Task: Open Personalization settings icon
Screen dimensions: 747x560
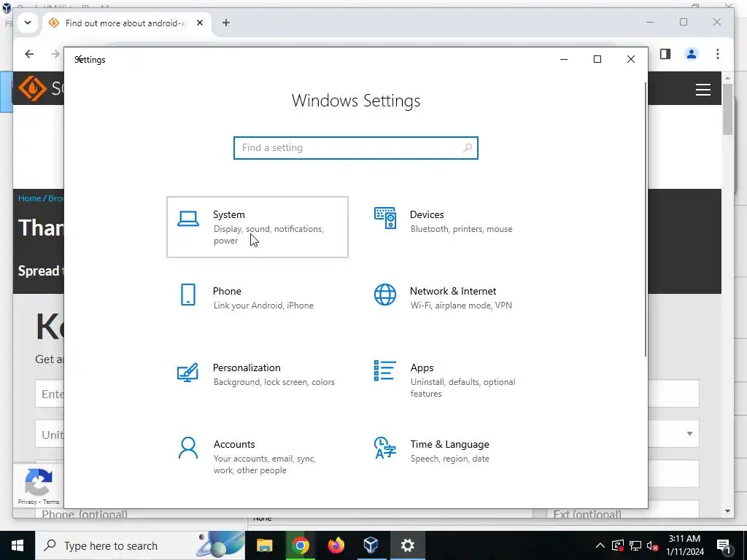Action: pyautogui.click(x=187, y=372)
